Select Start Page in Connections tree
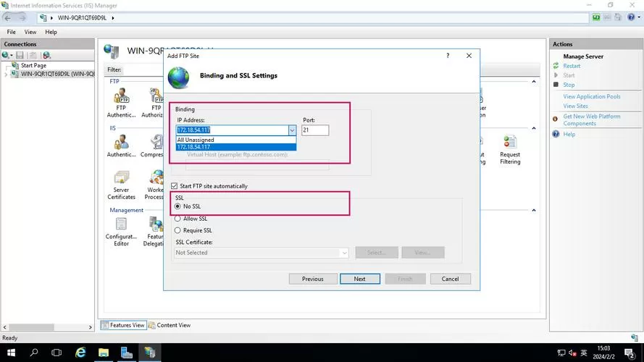The width and height of the screenshot is (644, 362). (33, 65)
